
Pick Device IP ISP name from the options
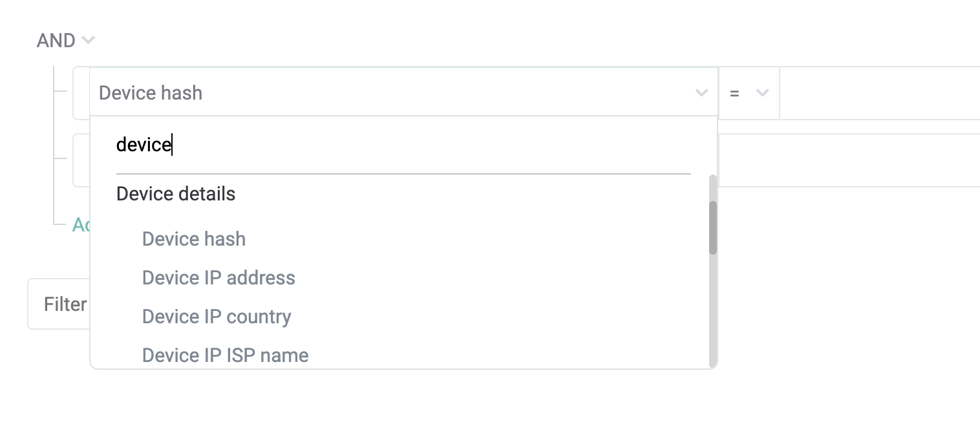pyautogui.click(x=225, y=355)
